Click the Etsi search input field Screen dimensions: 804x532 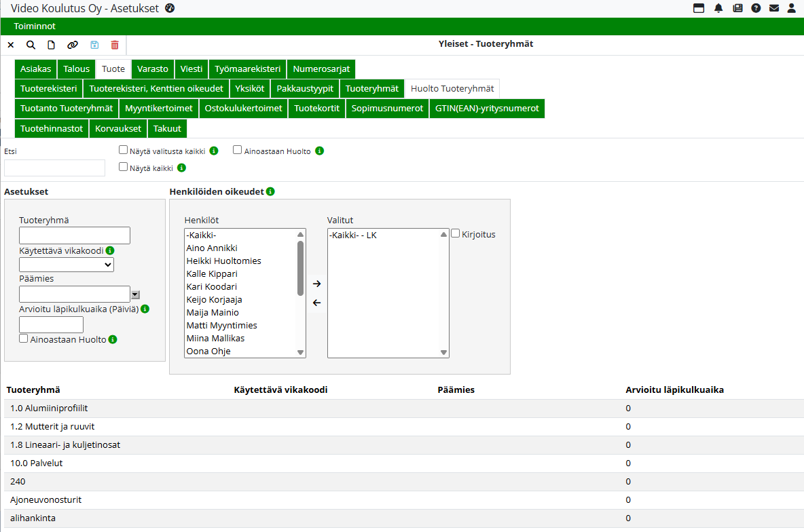click(x=54, y=168)
